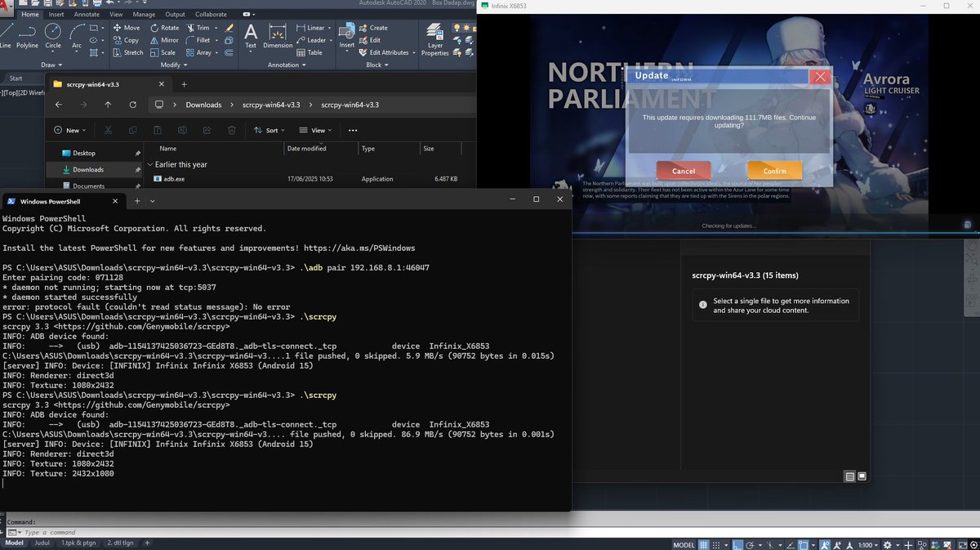Viewport: 980px width, 550px height.
Task: Toggle ortho mode in status bar
Action: click(737, 545)
